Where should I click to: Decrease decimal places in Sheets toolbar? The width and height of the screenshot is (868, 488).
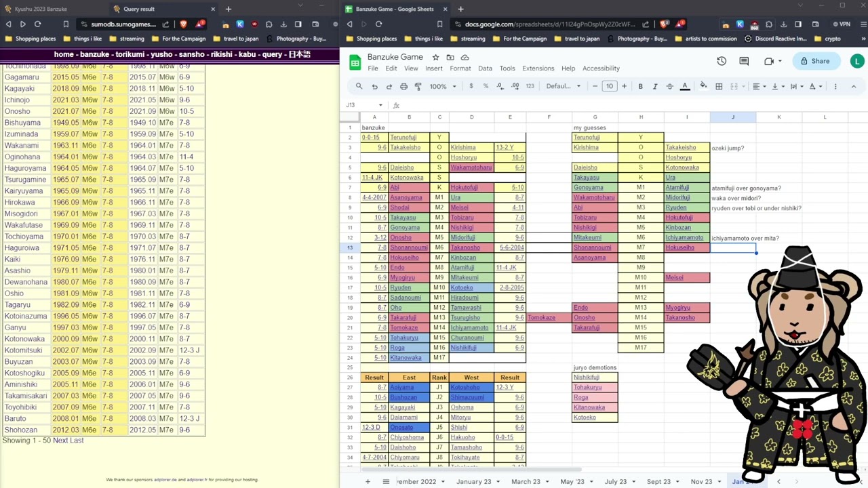pos(500,86)
